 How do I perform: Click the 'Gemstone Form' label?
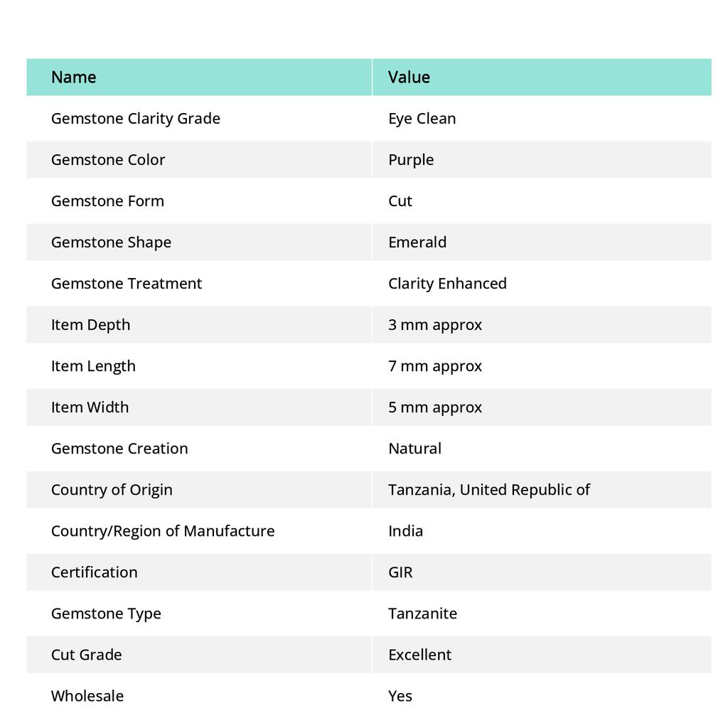pos(107,200)
